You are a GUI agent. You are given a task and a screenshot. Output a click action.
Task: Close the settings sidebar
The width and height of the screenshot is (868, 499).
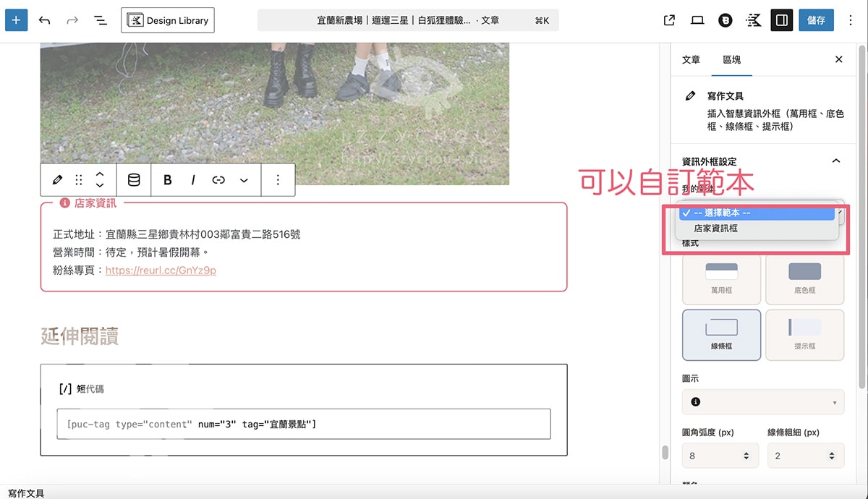pyautogui.click(x=839, y=59)
